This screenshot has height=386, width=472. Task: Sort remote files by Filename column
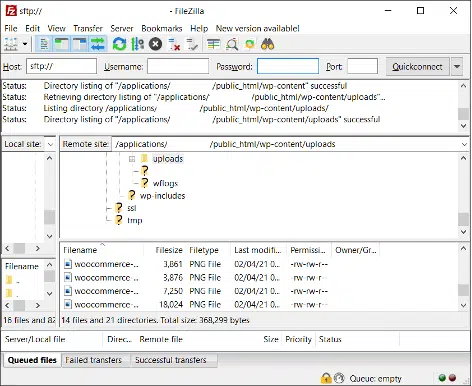click(x=102, y=250)
